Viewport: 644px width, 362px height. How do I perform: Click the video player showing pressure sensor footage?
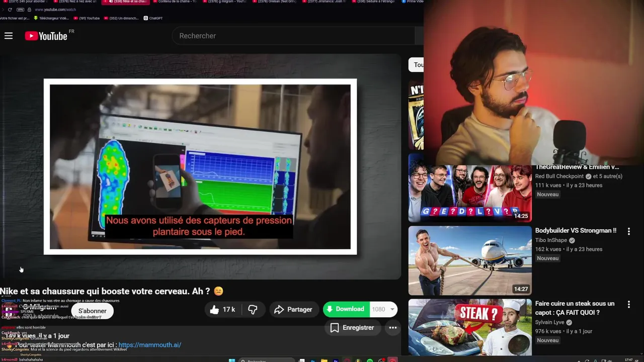[200, 166]
